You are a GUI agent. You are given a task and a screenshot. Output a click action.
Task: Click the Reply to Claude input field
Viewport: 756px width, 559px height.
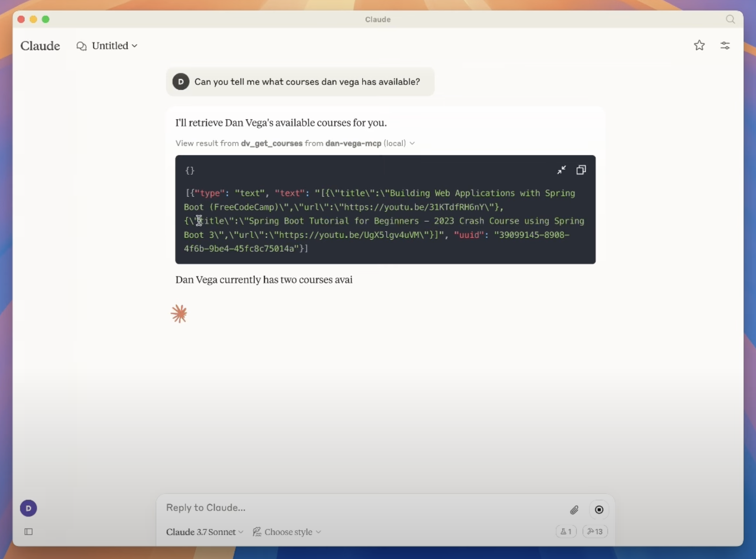click(x=305, y=507)
